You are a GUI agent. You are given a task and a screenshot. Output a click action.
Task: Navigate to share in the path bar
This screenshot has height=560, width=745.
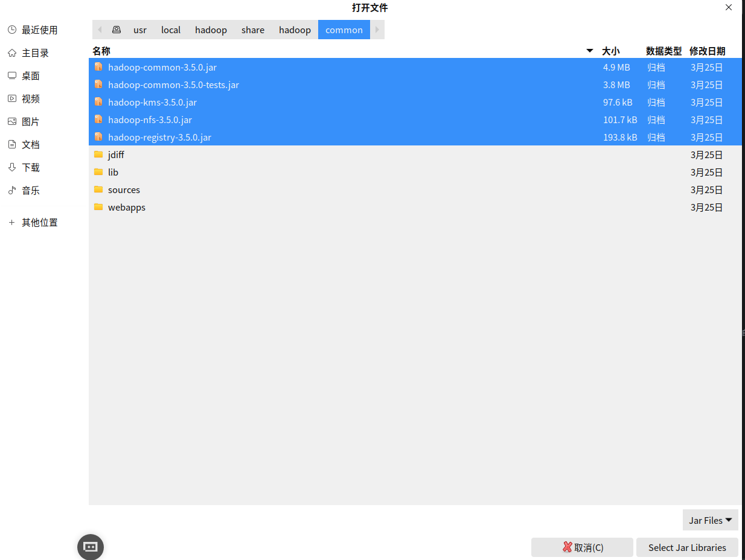click(253, 30)
